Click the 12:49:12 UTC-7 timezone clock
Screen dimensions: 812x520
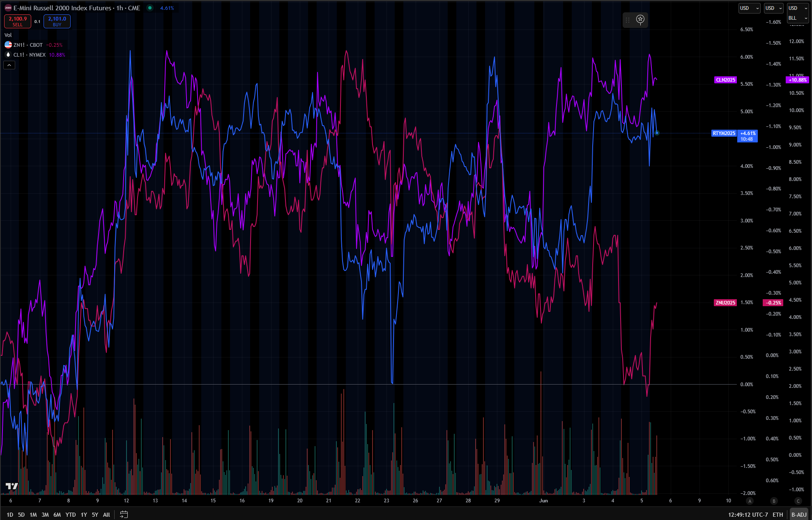pos(748,514)
